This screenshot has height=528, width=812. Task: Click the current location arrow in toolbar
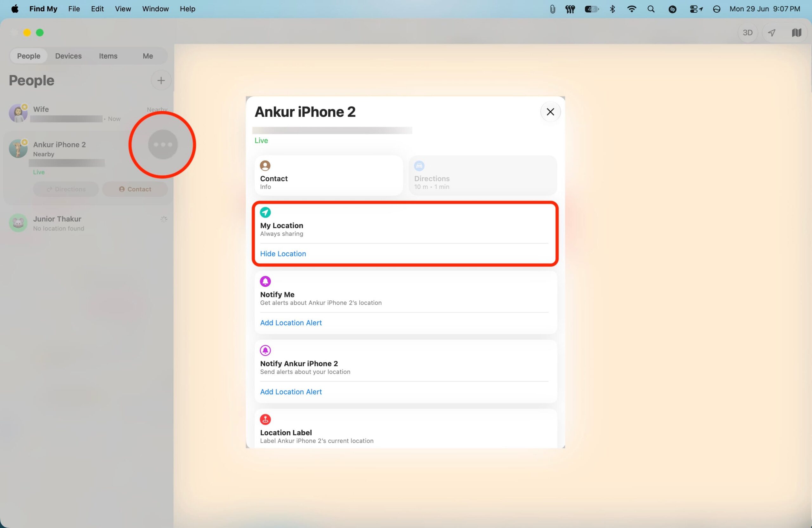click(772, 33)
